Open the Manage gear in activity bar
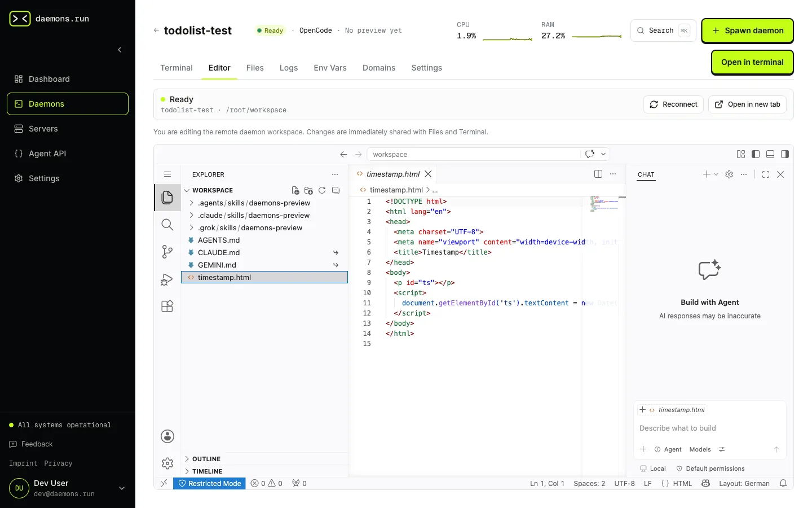 pos(167,463)
